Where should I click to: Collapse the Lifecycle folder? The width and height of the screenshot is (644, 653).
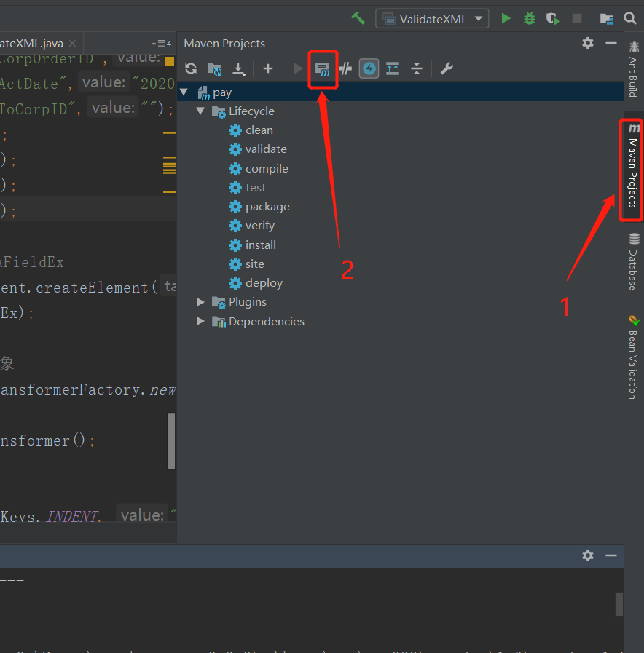200,111
